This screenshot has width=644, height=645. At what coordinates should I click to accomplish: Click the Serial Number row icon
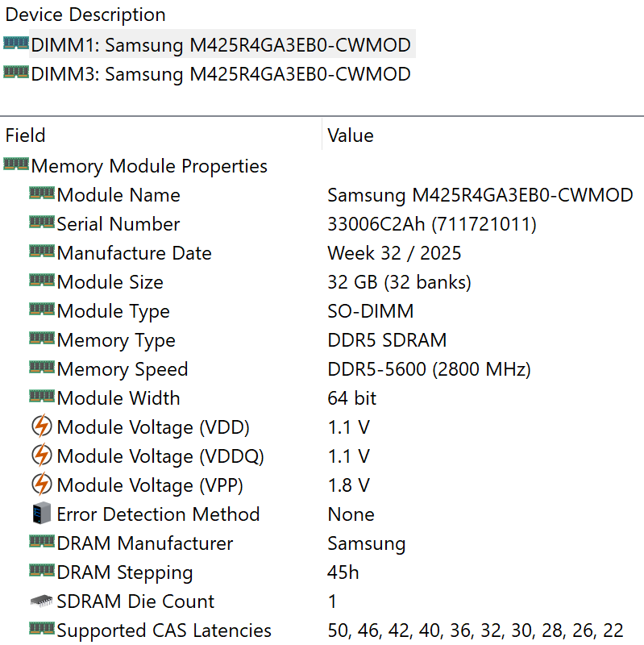[42, 223]
